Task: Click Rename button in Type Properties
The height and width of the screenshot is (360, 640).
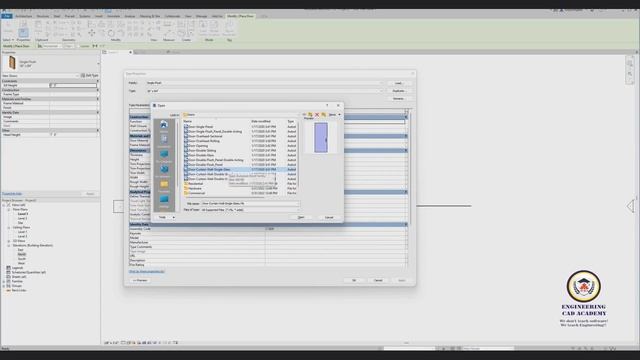Action: click(x=398, y=98)
